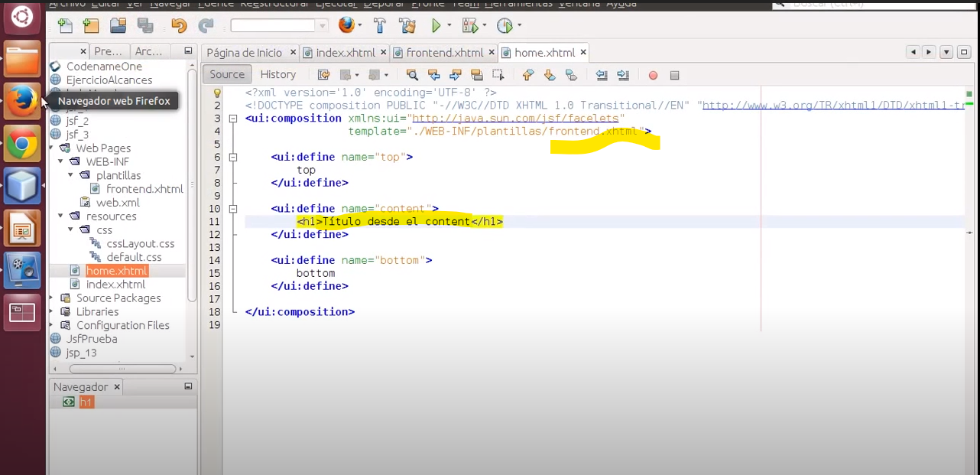The image size is (980, 475).
Task: Open the Run Project dropdown arrow
Action: coord(449,25)
